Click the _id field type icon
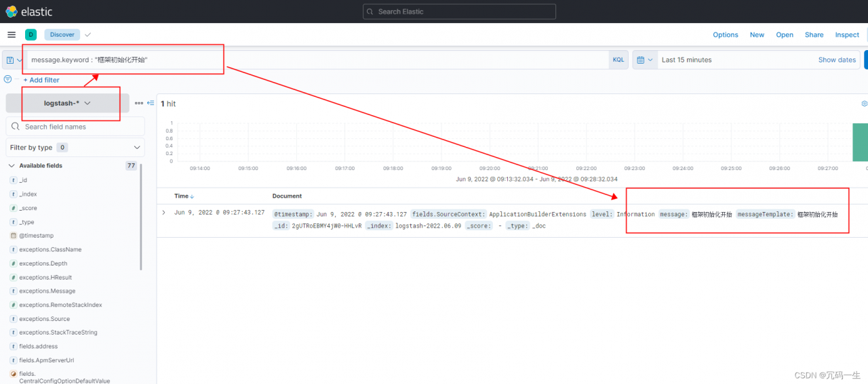 pyautogui.click(x=14, y=180)
